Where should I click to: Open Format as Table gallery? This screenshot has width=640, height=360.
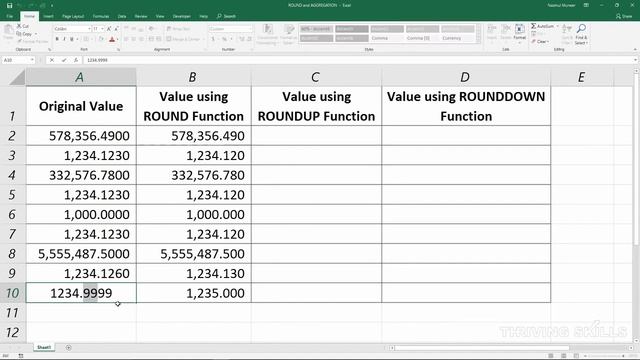289,34
